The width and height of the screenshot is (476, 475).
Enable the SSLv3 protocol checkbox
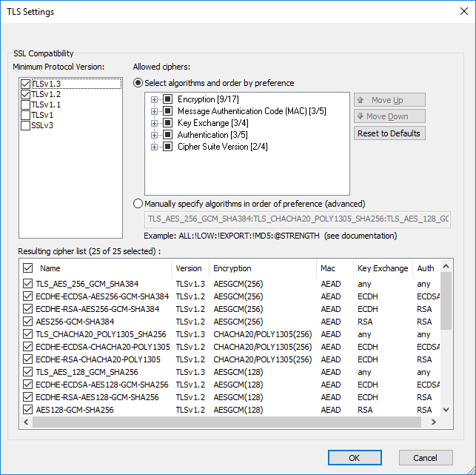(26, 126)
